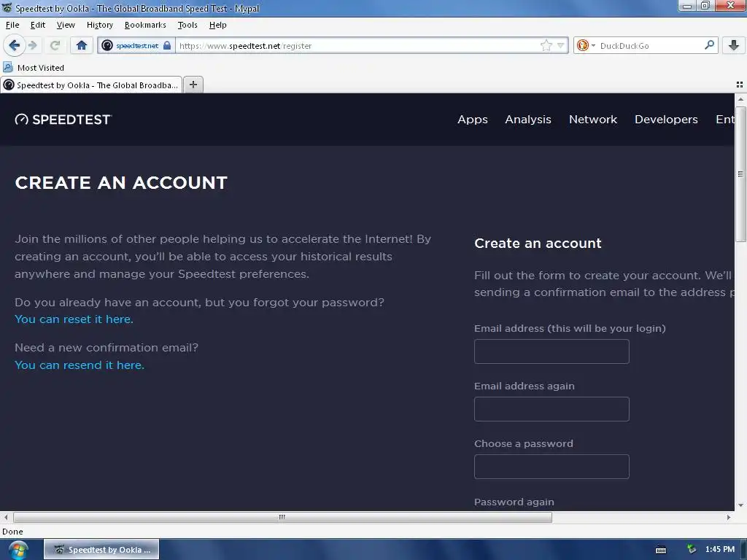Image resolution: width=747 pixels, height=560 pixels.
Task: Select the Speedtest by Ookla taskbar button
Action: pos(101,550)
